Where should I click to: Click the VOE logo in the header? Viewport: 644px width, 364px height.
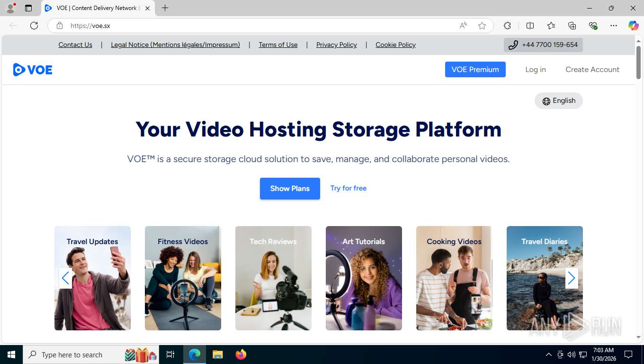(33, 70)
